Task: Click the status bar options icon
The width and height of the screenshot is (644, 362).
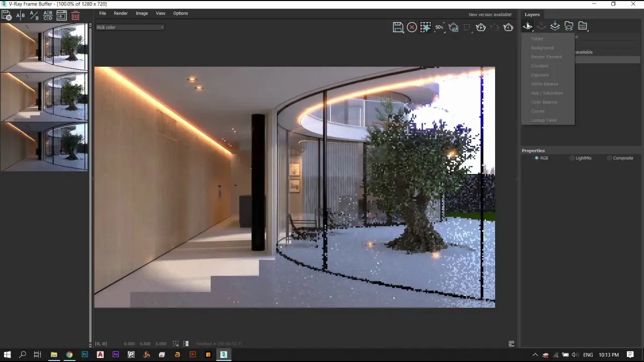Action: (511, 344)
